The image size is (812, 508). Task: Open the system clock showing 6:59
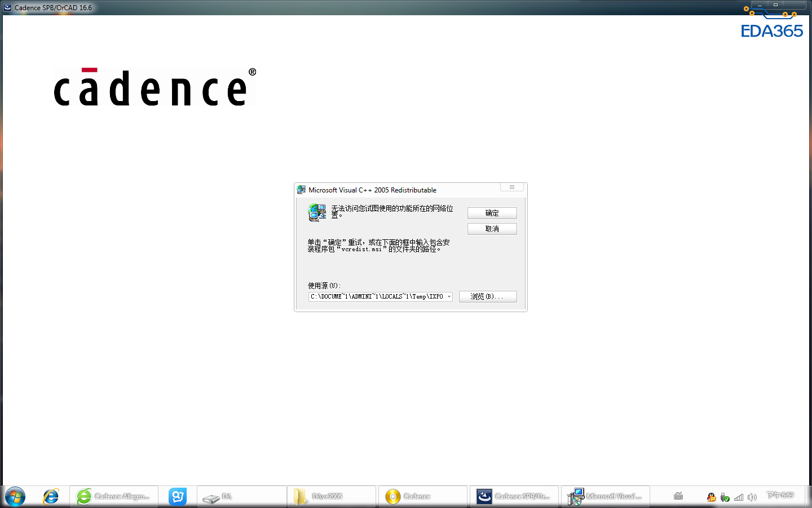click(780, 495)
